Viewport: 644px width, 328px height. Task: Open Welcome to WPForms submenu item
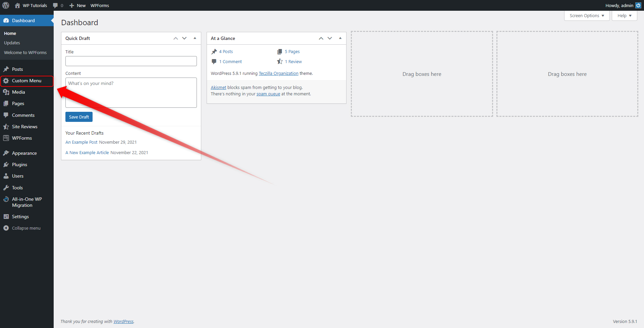coord(25,53)
